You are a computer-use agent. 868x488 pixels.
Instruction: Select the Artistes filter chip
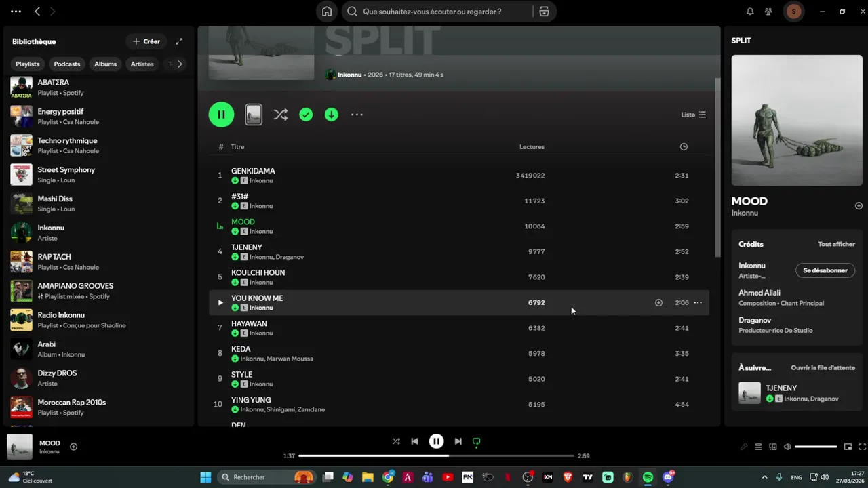(142, 64)
